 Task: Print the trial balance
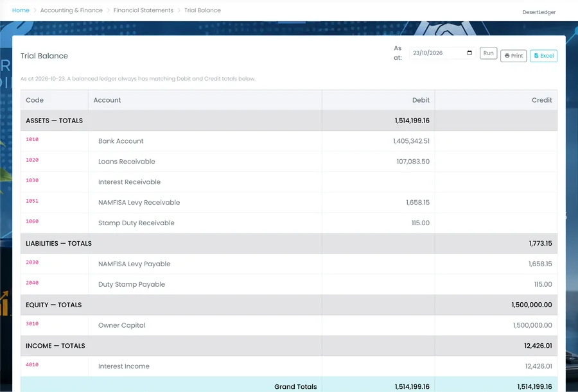(514, 56)
